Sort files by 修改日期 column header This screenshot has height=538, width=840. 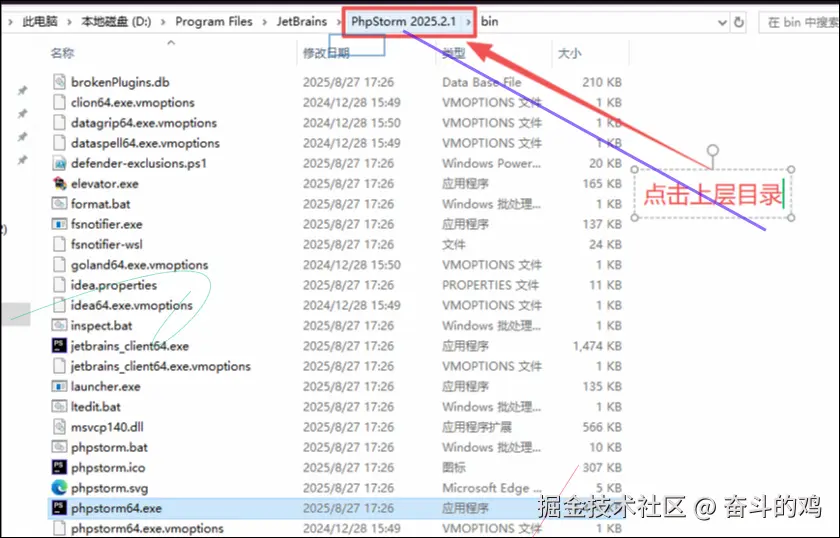(326, 53)
